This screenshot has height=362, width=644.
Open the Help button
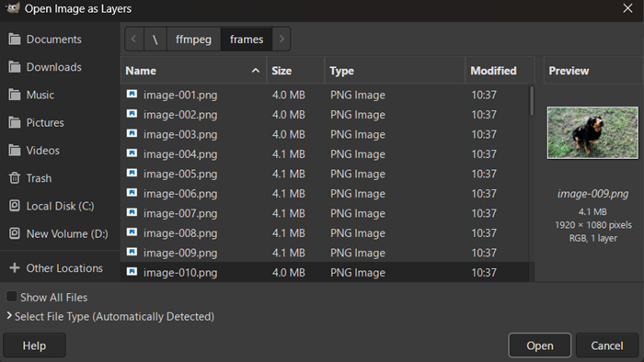(35, 345)
